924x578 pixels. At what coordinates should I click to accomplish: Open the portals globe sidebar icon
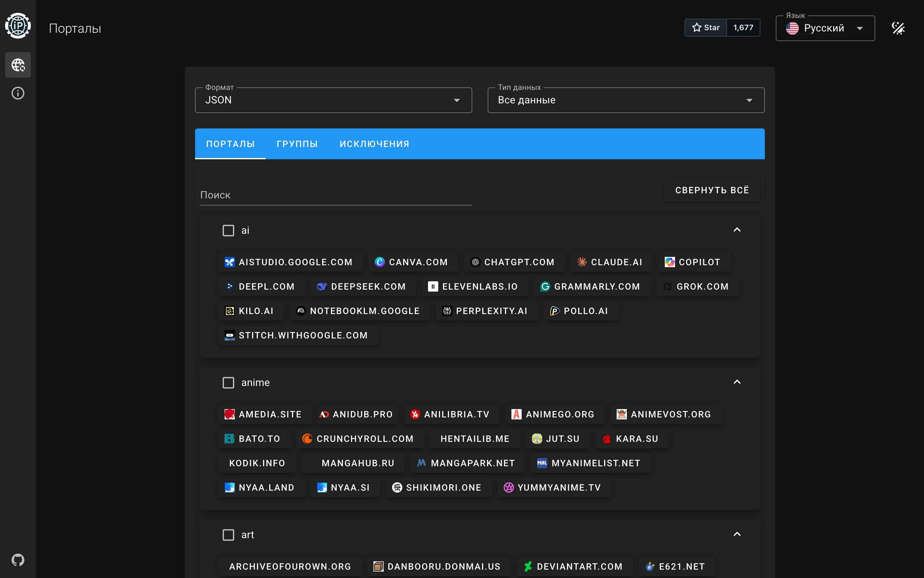[18, 65]
